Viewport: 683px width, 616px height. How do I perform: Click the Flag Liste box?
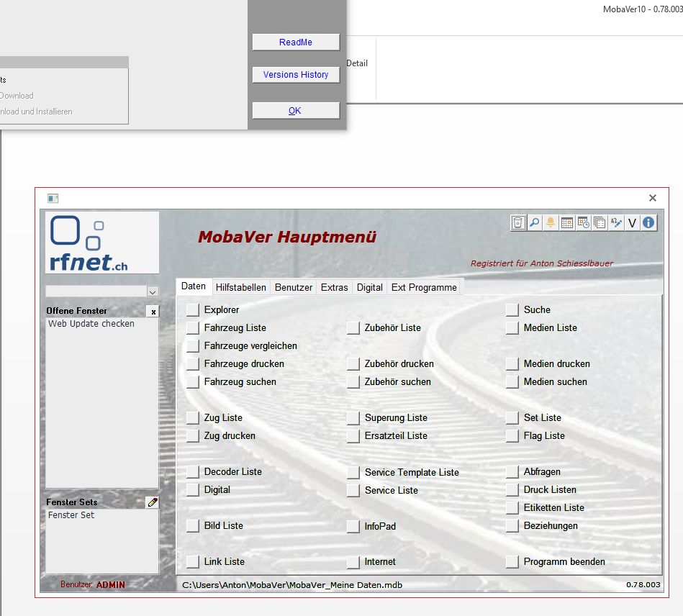tap(512, 435)
